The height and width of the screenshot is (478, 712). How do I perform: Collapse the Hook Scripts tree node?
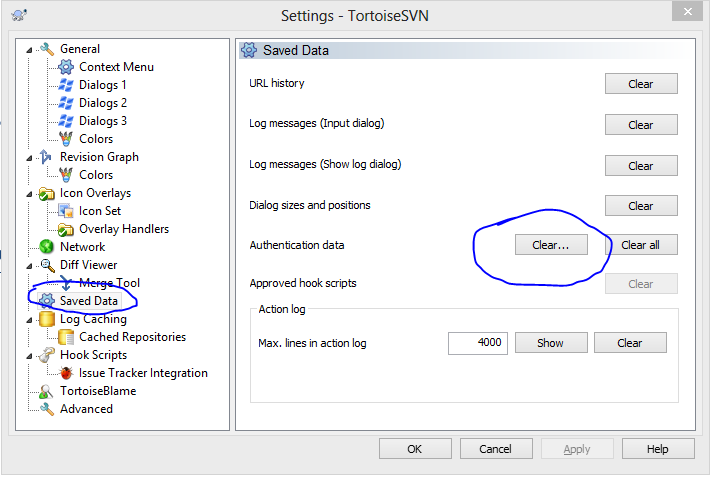point(29,355)
